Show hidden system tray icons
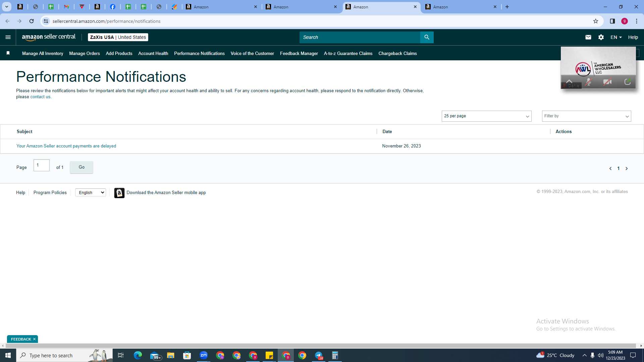The height and width of the screenshot is (362, 644). (x=585, y=355)
